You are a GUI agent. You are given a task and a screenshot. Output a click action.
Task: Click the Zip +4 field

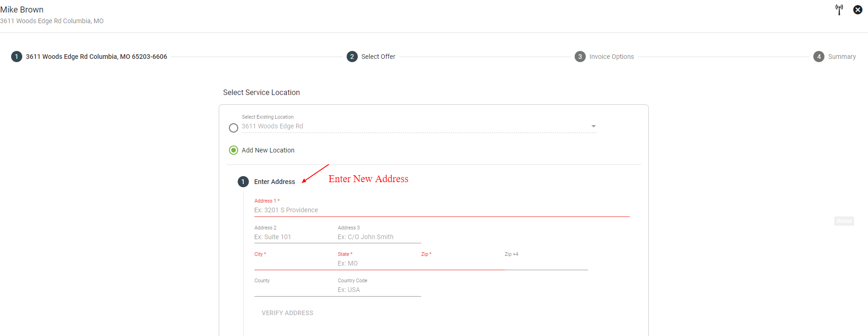coord(546,263)
